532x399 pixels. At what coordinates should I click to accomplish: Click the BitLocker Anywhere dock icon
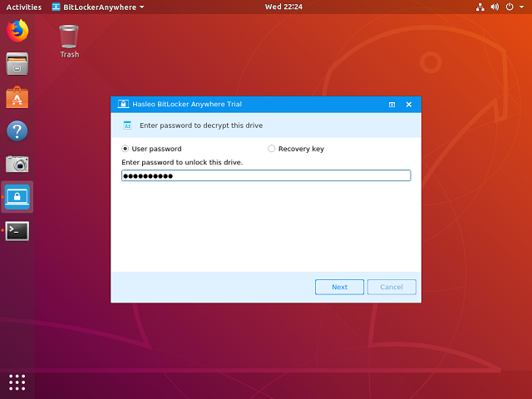click(17, 197)
